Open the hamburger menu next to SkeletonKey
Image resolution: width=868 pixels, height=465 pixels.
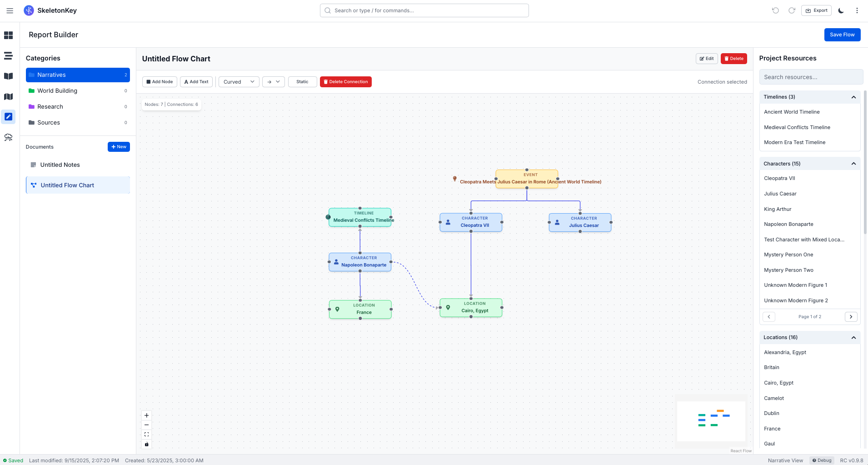pyautogui.click(x=10, y=10)
